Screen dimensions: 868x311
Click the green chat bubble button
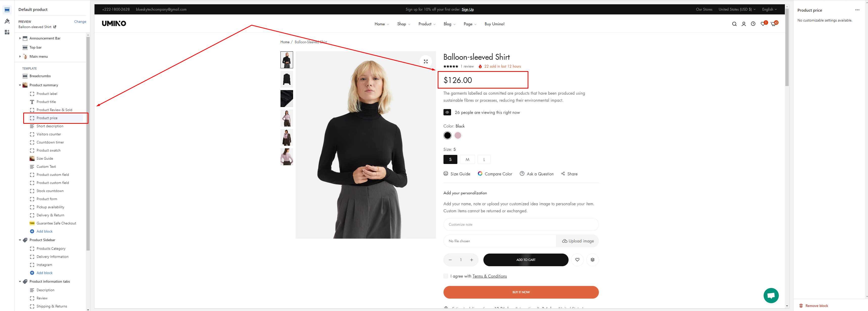[771, 296]
